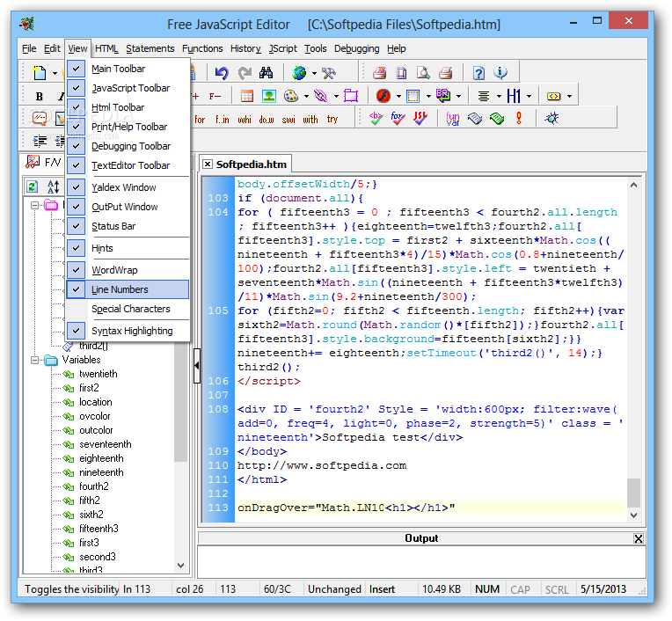Toggle Print/Help Toolbar visibility
This screenshot has height=621, width=672.
pyautogui.click(x=128, y=127)
